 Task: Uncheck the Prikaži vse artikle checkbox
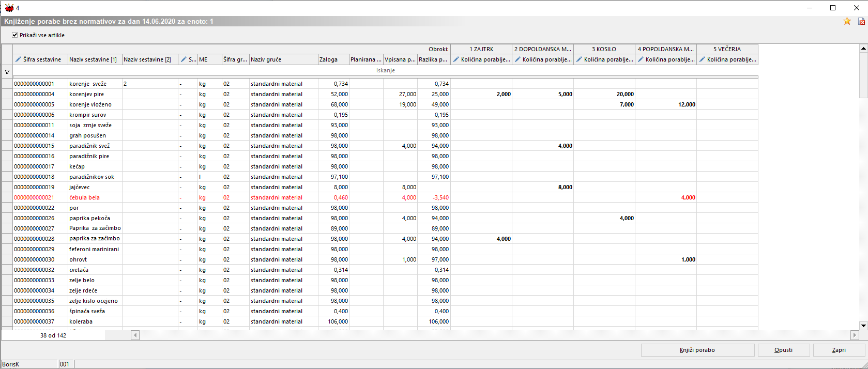[14, 35]
